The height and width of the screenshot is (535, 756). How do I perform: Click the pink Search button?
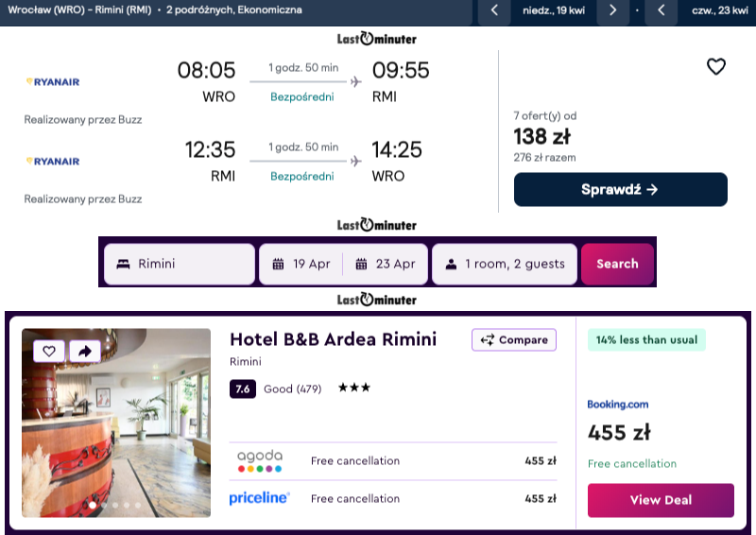point(617,264)
